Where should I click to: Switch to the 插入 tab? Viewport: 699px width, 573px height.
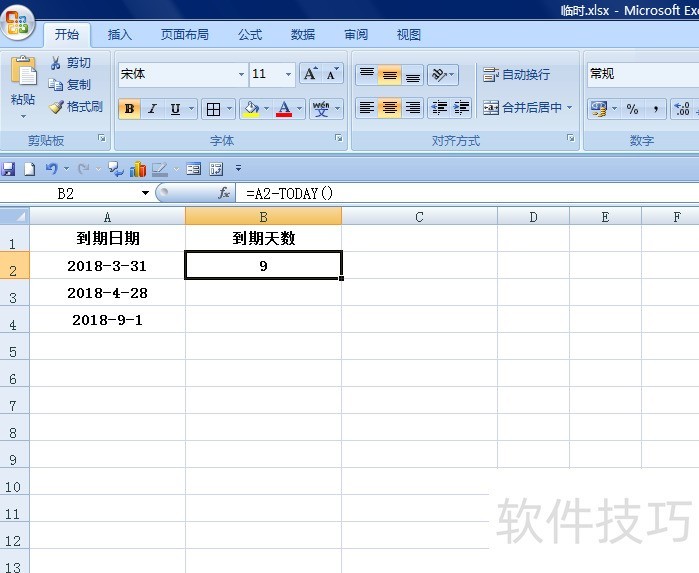coord(119,35)
